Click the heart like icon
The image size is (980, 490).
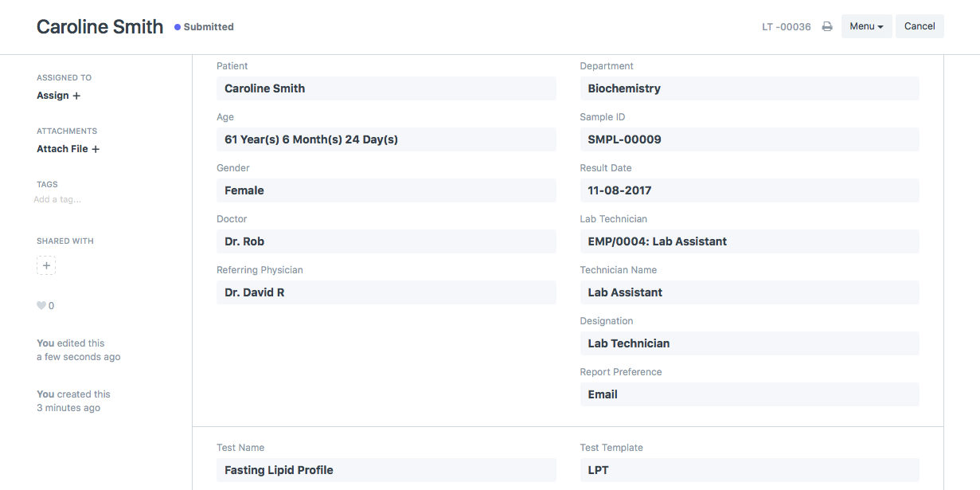tap(41, 306)
